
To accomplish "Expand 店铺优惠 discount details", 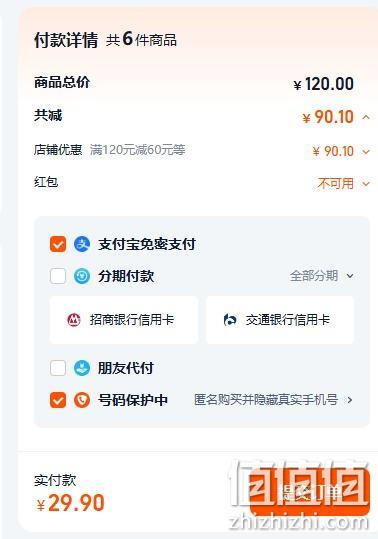I will point(366,151).
